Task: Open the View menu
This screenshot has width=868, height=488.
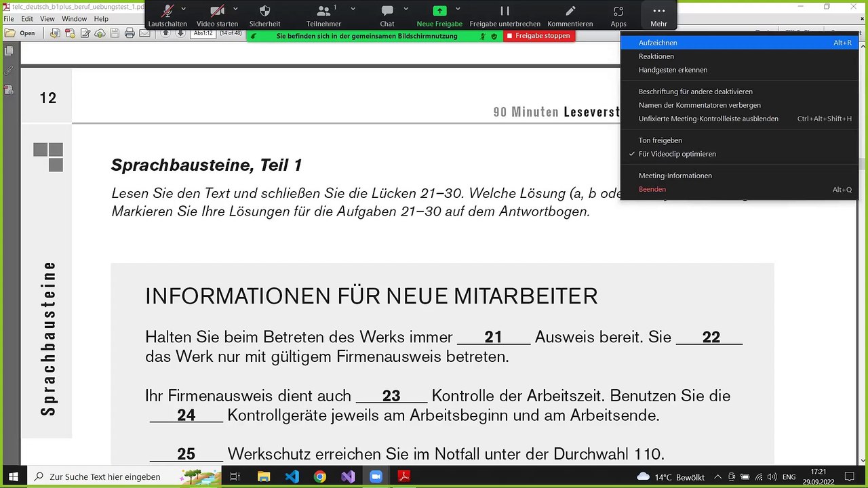Action: (x=47, y=19)
